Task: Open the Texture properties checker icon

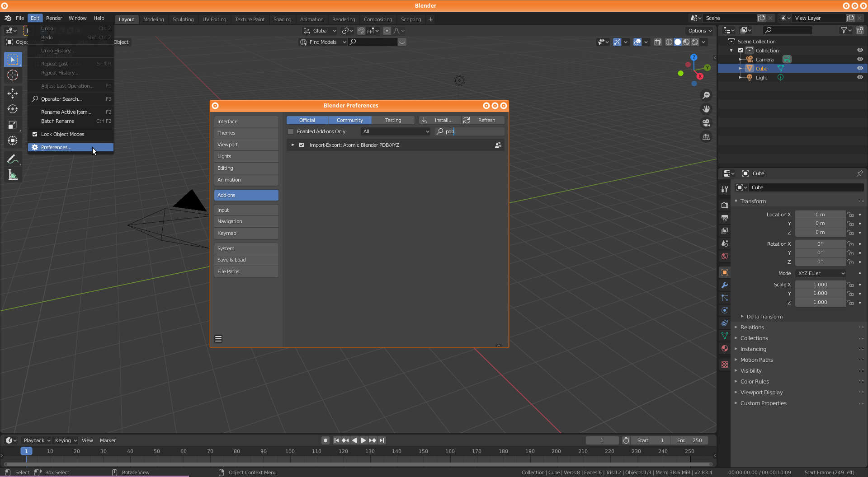Action: click(725, 365)
